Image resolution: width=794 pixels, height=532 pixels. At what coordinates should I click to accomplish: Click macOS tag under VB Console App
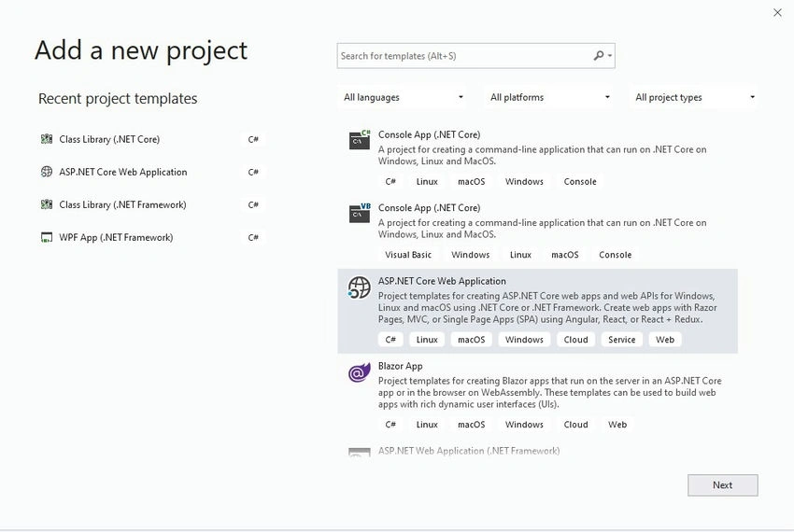(564, 255)
